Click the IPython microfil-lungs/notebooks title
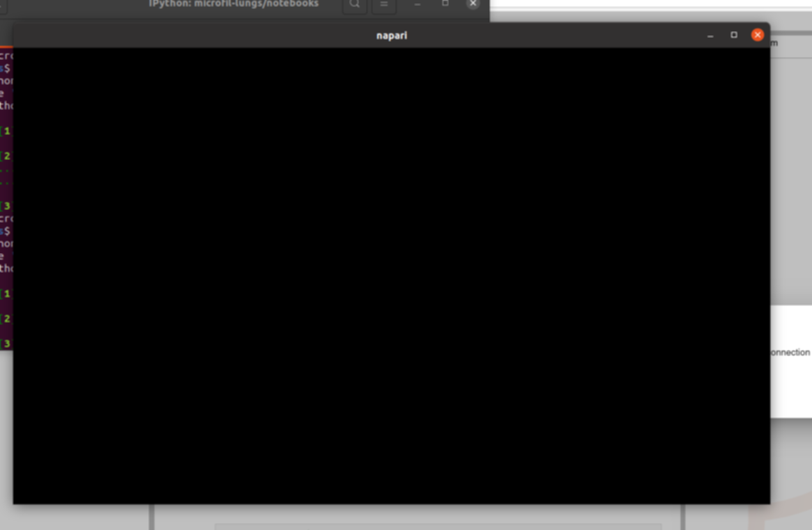Viewport: 812px width, 530px height. click(234, 4)
